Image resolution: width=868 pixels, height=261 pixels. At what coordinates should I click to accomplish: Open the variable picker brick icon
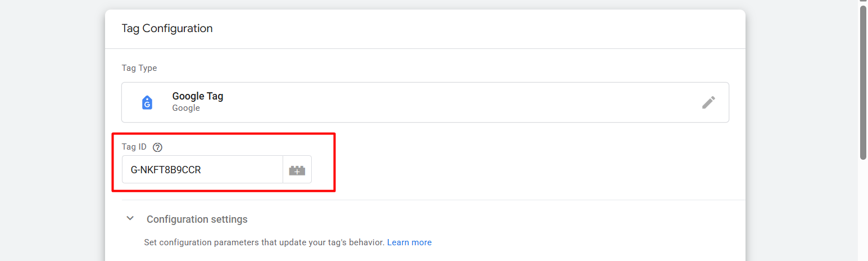pyautogui.click(x=297, y=170)
